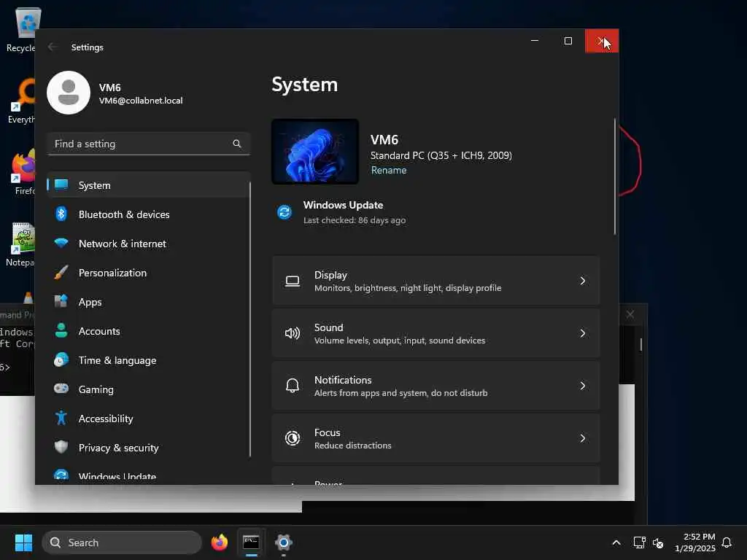The image size is (747, 560).
Task: Open Bluetooth & devices settings
Action: coord(148,214)
